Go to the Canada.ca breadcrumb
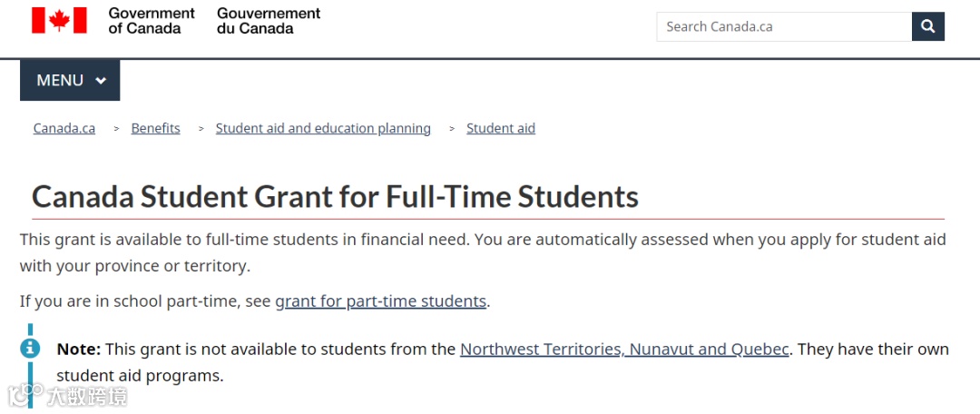 click(64, 129)
